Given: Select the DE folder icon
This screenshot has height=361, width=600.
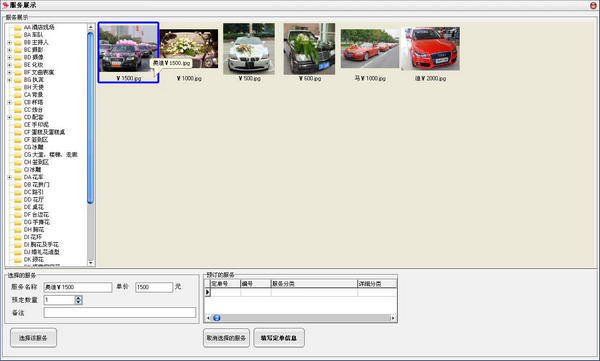Looking at the screenshot, I should coord(18,207).
